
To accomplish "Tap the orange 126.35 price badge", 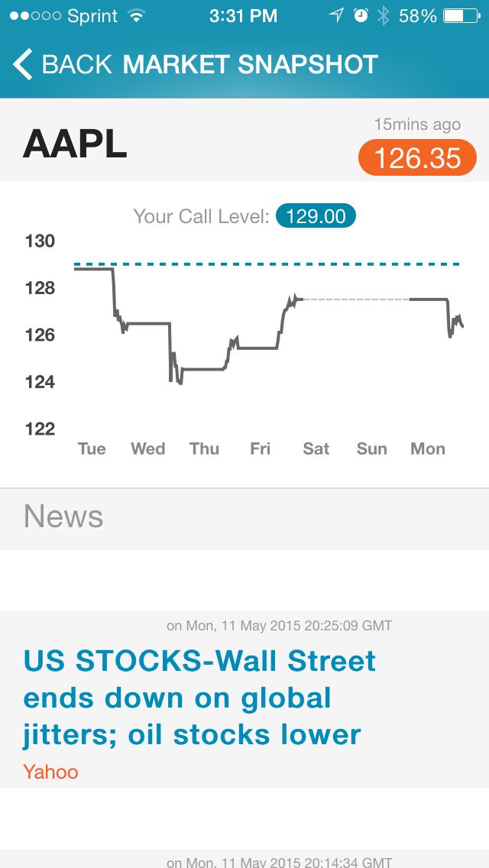I will coord(417,157).
